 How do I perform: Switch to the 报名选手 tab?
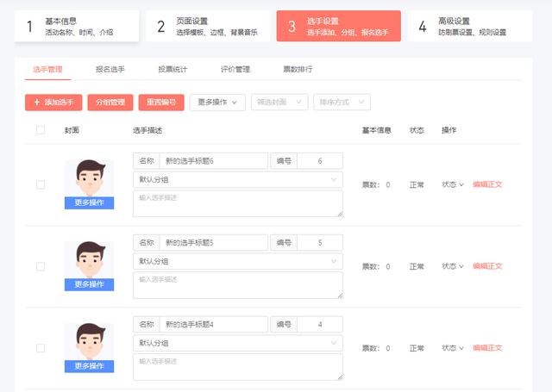(109, 69)
